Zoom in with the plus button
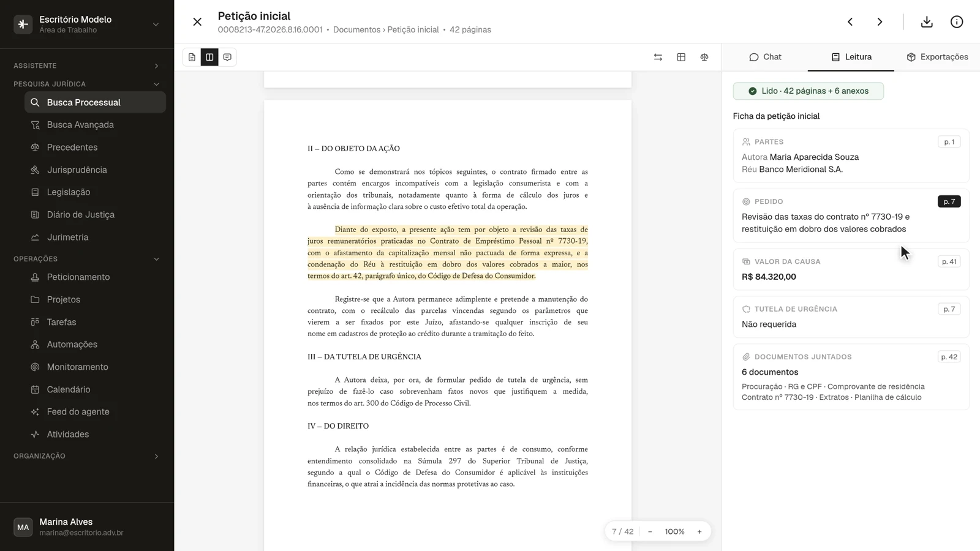This screenshot has height=551, width=980. tap(699, 531)
